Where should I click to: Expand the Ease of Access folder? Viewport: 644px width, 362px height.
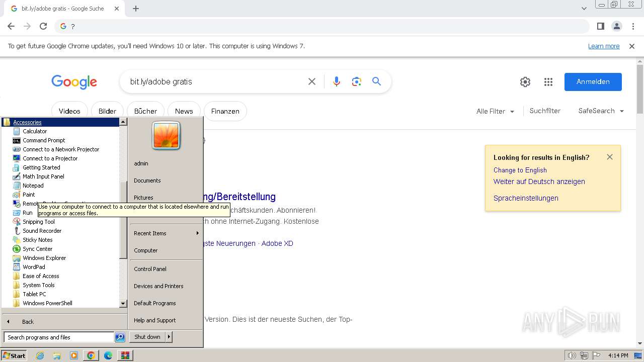pos(41,276)
